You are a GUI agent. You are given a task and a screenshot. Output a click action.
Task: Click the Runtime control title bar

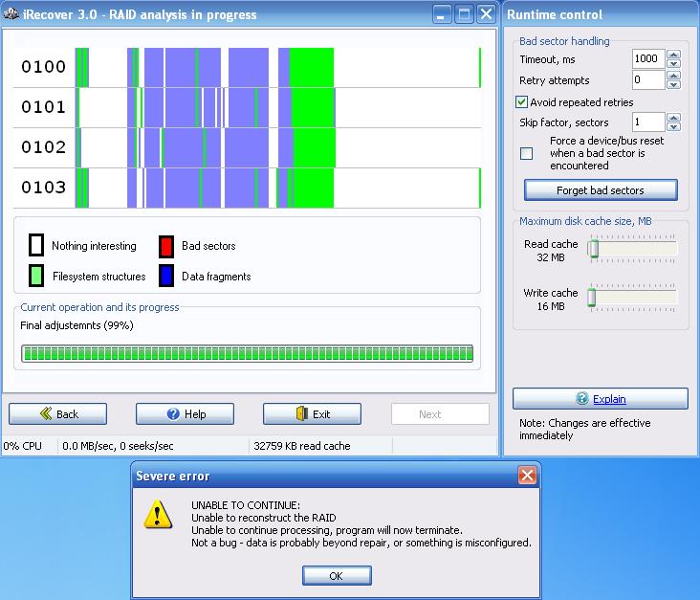[x=601, y=14]
